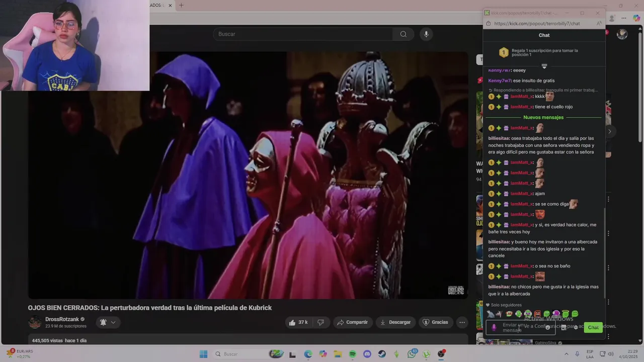This screenshot has height=362, width=644.
Task: Open File Explorer from the taskbar
Action: (x=338, y=354)
